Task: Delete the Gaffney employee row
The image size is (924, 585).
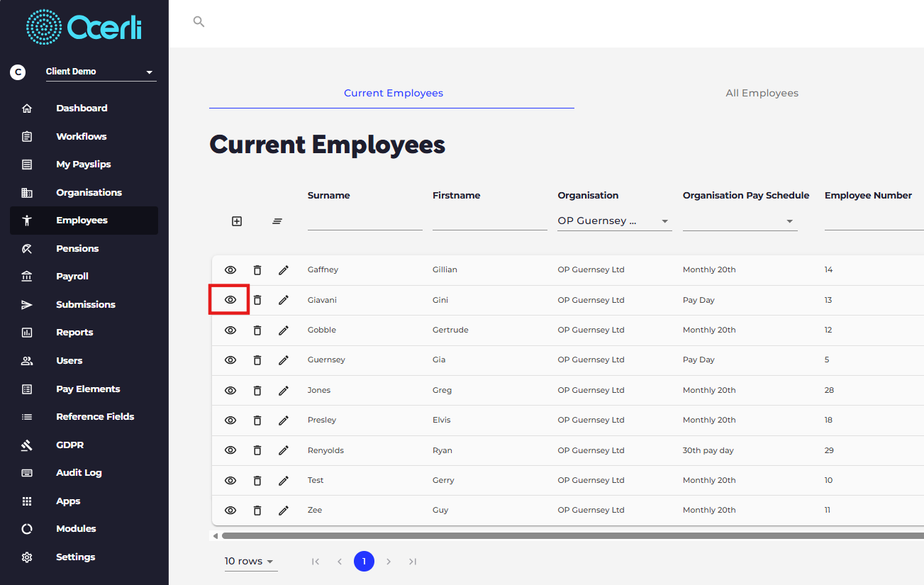Action: click(x=257, y=270)
